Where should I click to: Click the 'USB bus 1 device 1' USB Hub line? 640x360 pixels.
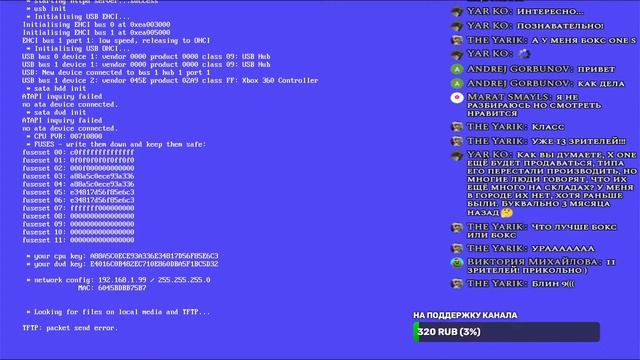coord(146,64)
